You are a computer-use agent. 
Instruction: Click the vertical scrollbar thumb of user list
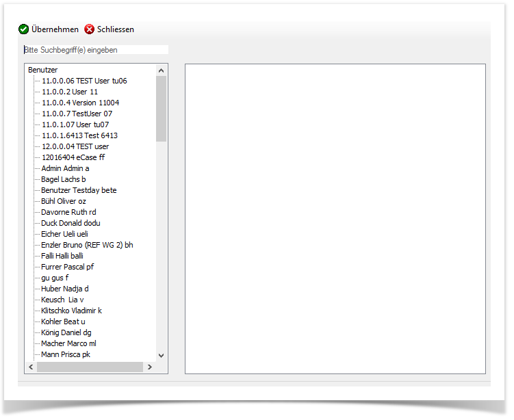(x=162, y=109)
